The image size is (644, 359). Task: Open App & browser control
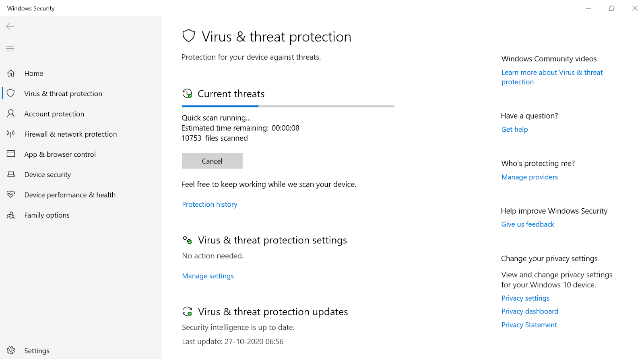[60, 154]
